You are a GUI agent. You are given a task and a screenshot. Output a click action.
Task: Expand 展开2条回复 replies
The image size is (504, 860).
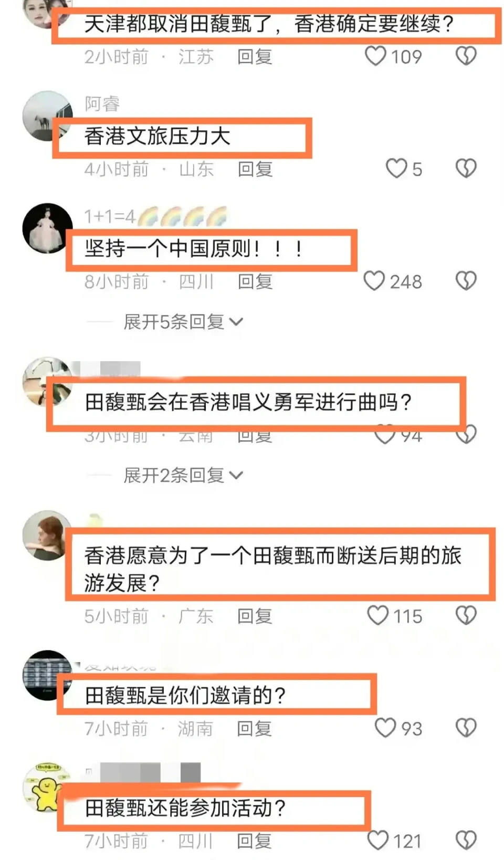[183, 475]
